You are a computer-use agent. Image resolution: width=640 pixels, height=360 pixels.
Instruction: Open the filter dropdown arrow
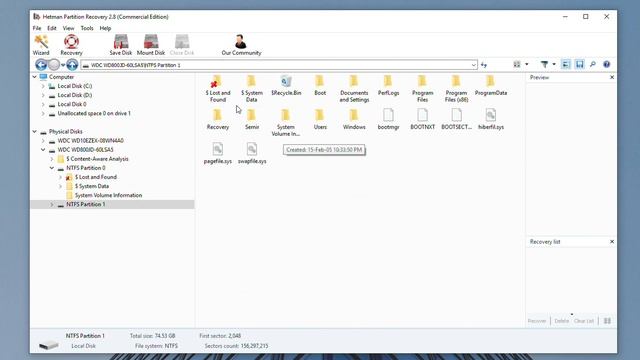pyautogui.click(x=554, y=64)
